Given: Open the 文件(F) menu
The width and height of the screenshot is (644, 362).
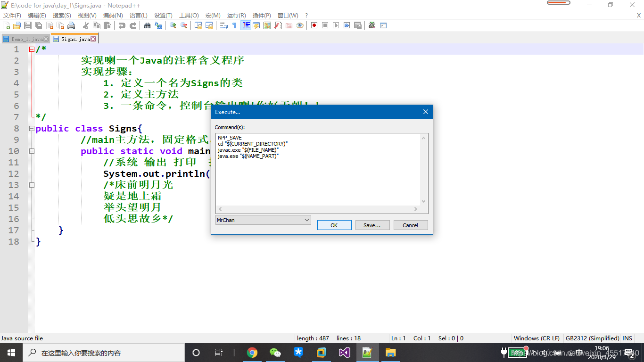Looking at the screenshot, I should pyautogui.click(x=12, y=16).
